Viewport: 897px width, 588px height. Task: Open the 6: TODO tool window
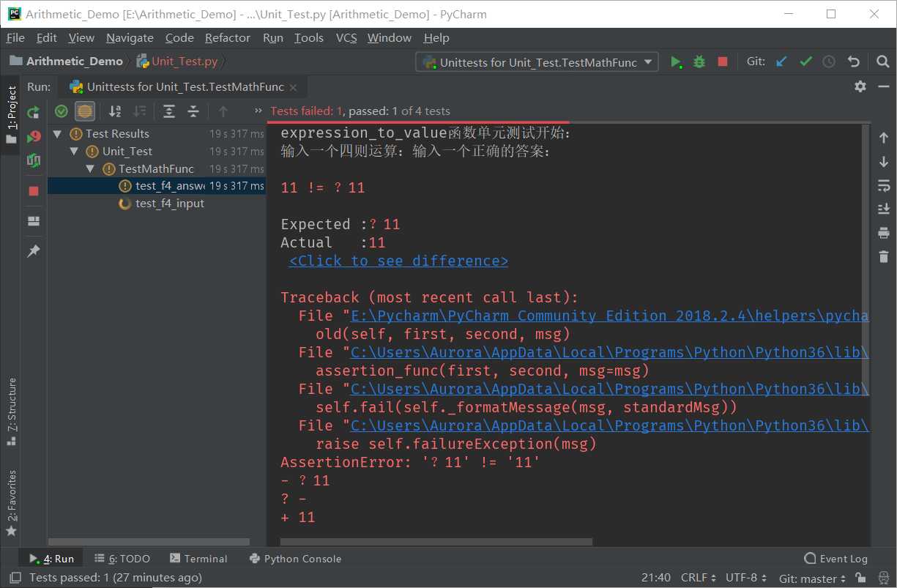122,559
